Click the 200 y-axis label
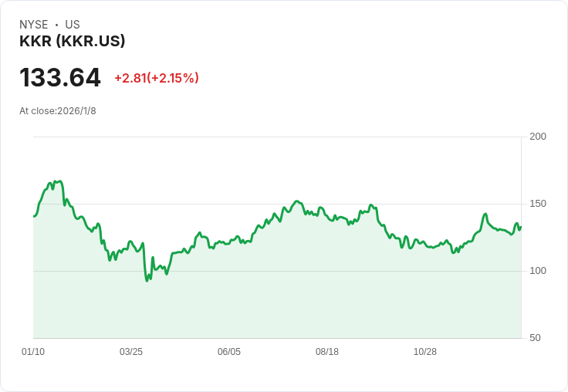 (x=538, y=137)
